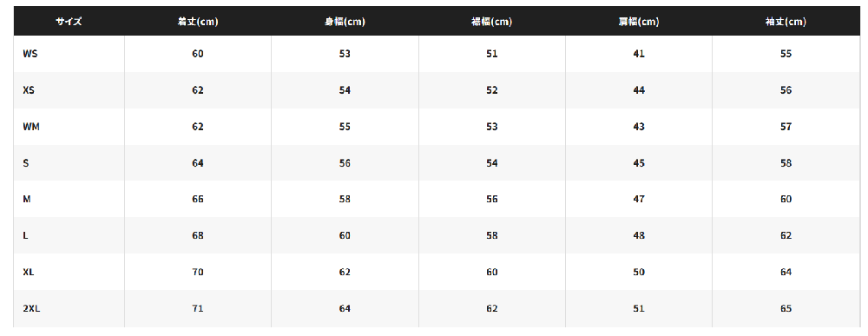Click the L size row label

coord(25,236)
